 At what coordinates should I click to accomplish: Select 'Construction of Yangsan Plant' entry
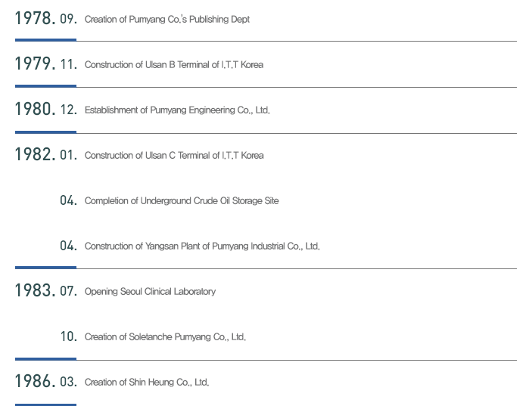click(202, 246)
